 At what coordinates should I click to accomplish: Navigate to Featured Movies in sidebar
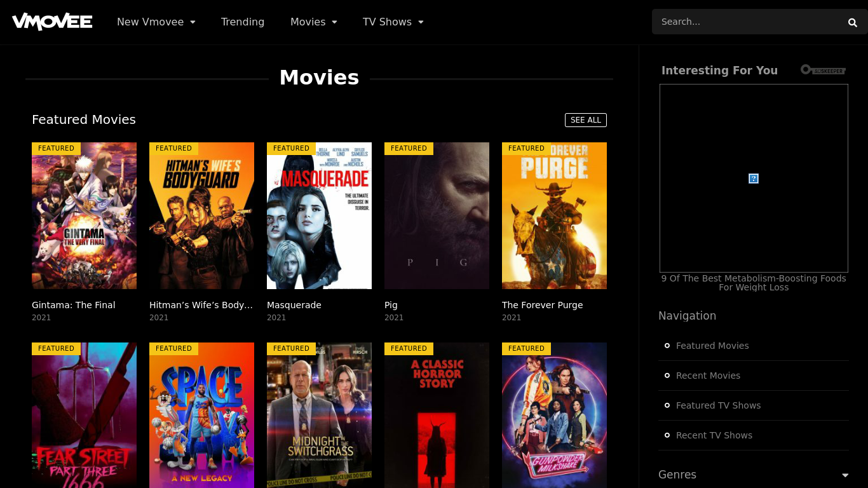tap(712, 346)
